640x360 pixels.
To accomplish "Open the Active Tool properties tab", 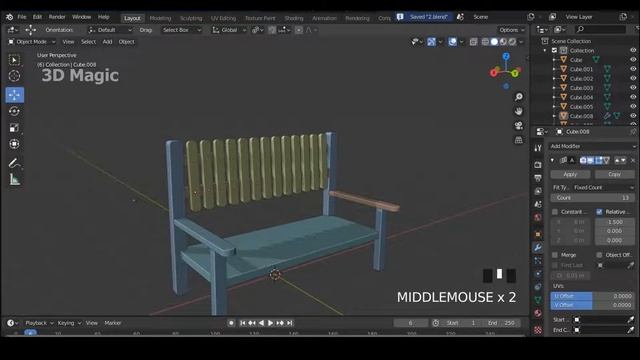I will coord(538,149).
